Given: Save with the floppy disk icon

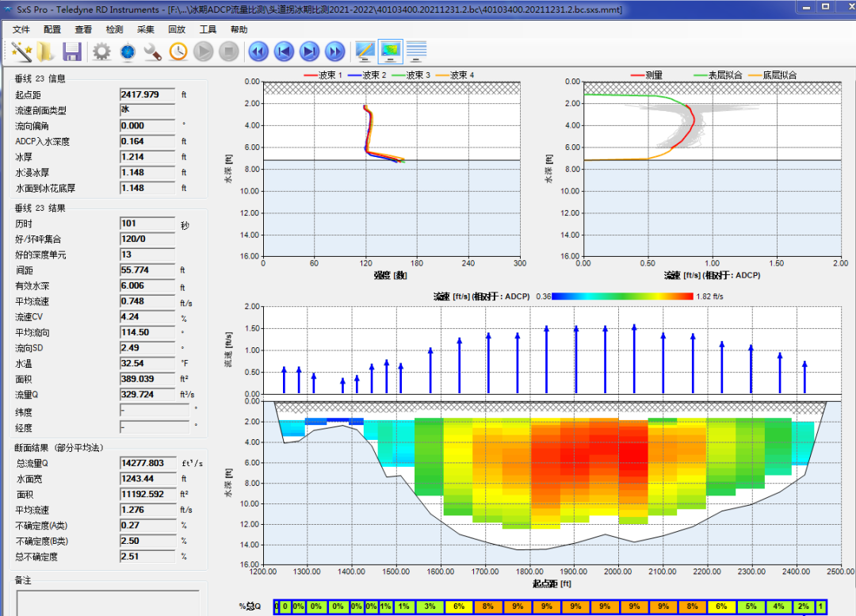Looking at the screenshot, I should click(72, 52).
